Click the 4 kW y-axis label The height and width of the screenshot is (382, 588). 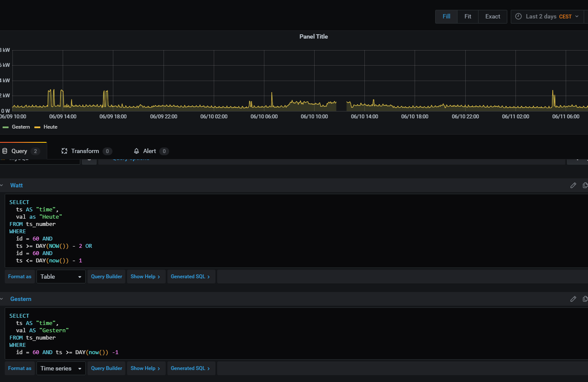(5, 80)
